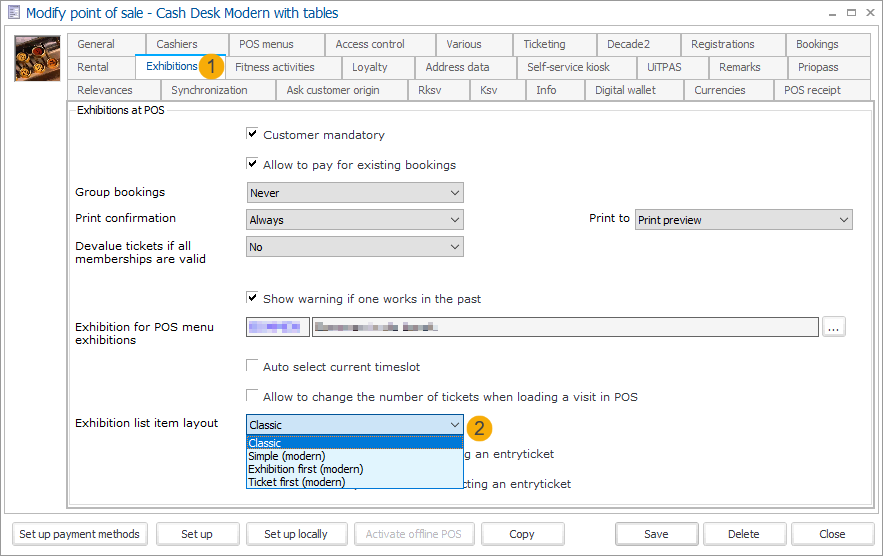Viewport: 883px width, 556px height.
Task: Click Set up payment methods button
Action: [79, 534]
